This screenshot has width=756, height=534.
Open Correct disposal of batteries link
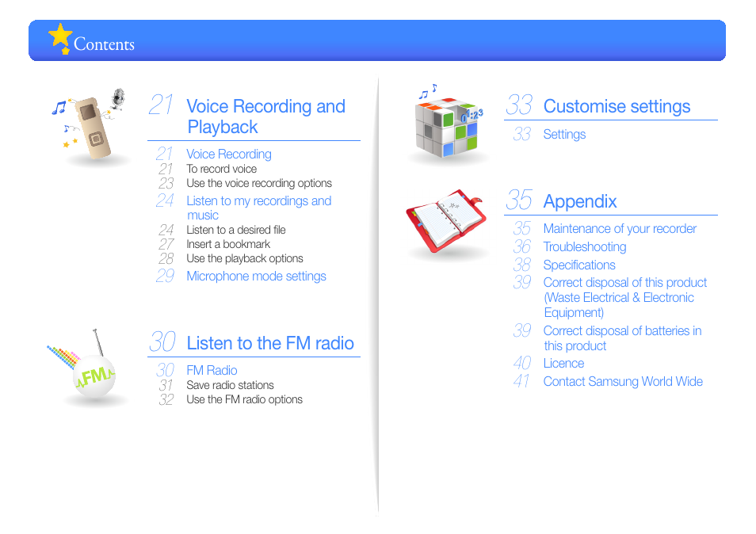tap(622, 338)
